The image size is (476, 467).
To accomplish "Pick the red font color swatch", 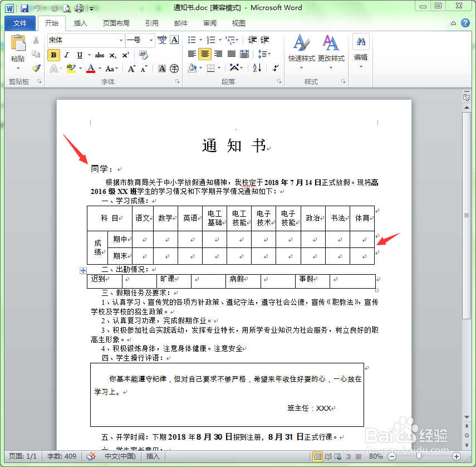I will coord(91,69).
